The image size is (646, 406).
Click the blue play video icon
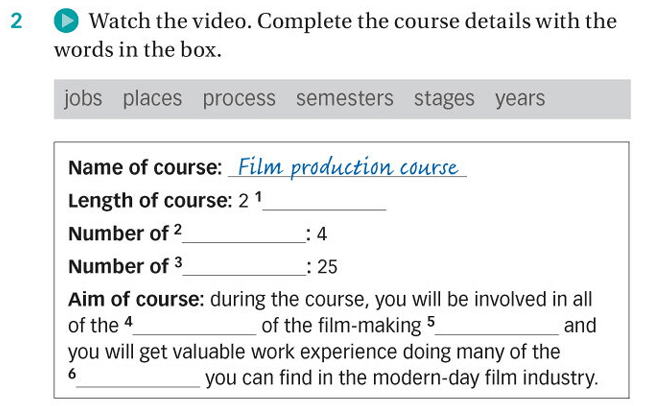coord(66,22)
